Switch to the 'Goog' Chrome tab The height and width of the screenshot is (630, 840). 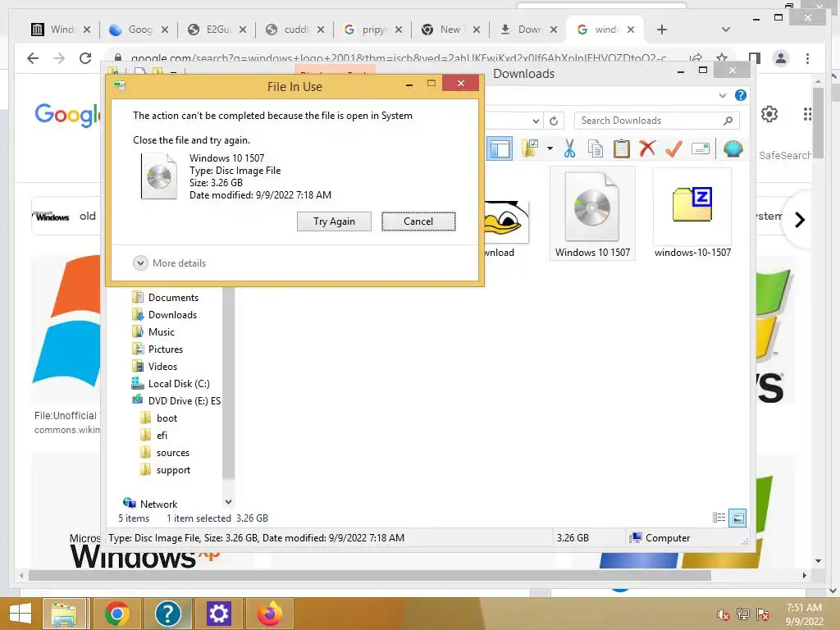coord(138,30)
